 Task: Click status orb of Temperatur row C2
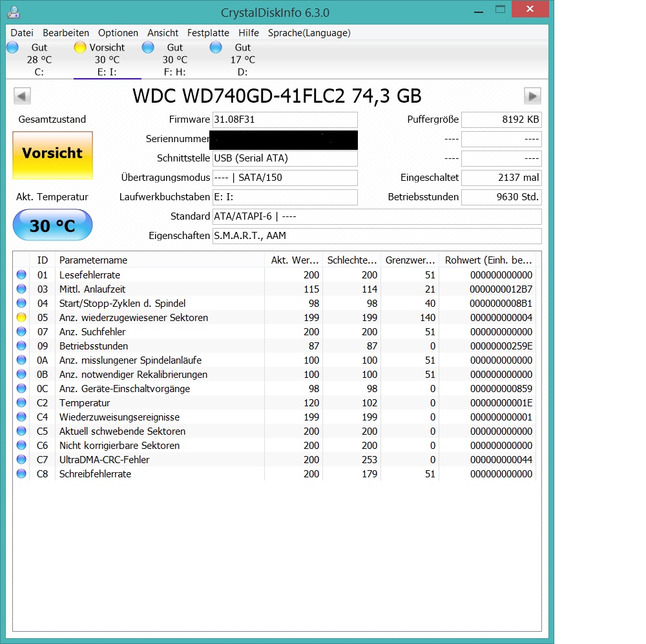point(21,402)
